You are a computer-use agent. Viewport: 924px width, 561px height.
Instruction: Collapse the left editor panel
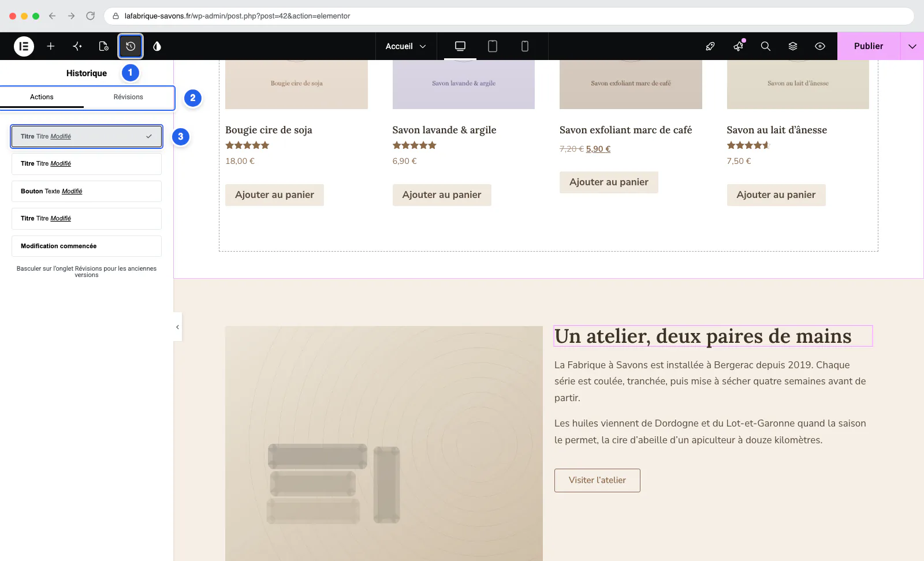(177, 327)
